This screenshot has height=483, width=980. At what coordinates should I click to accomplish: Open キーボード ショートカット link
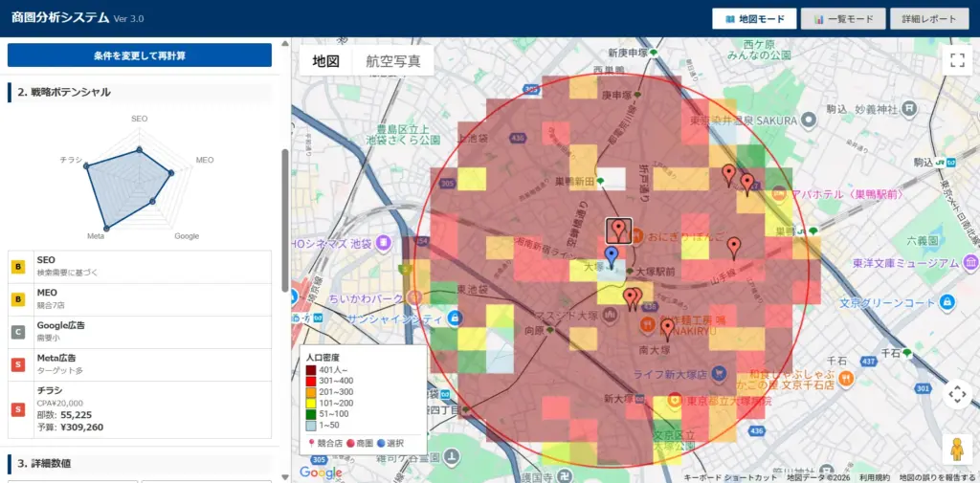pyautogui.click(x=730, y=478)
